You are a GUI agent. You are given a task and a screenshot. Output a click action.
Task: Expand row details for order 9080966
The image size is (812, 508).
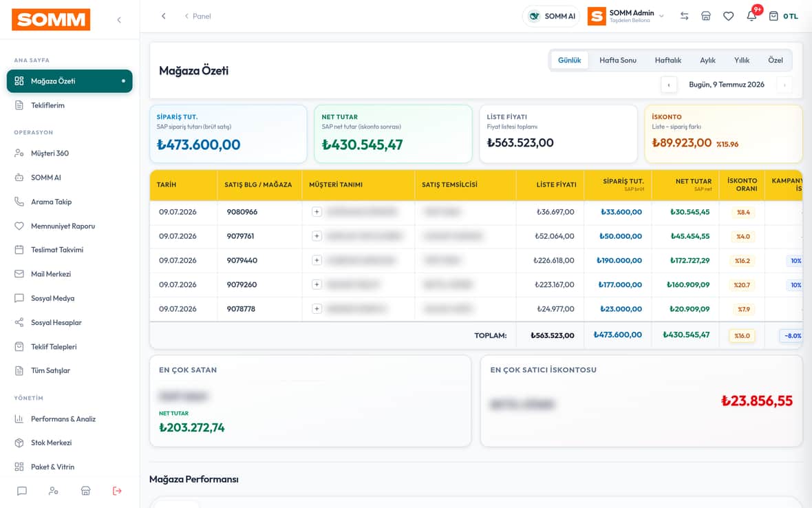317,212
